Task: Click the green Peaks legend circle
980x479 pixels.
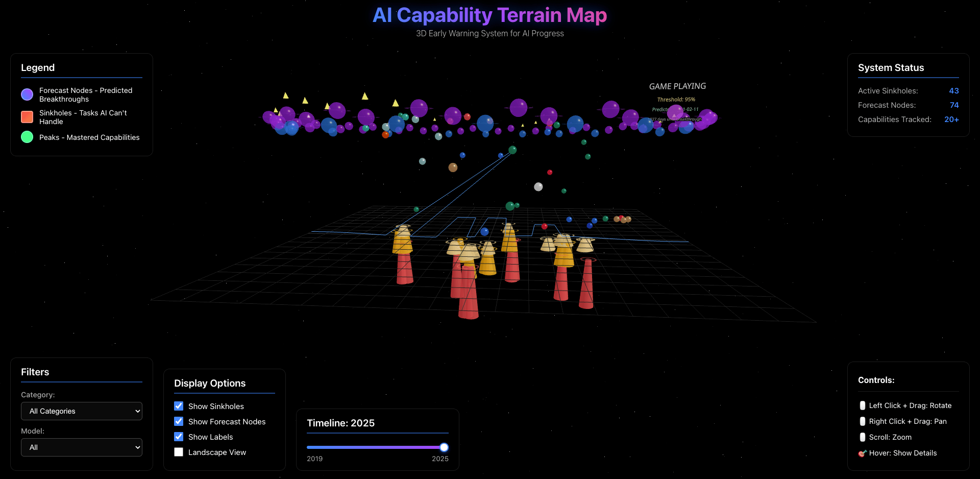Action: click(x=27, y=137)
